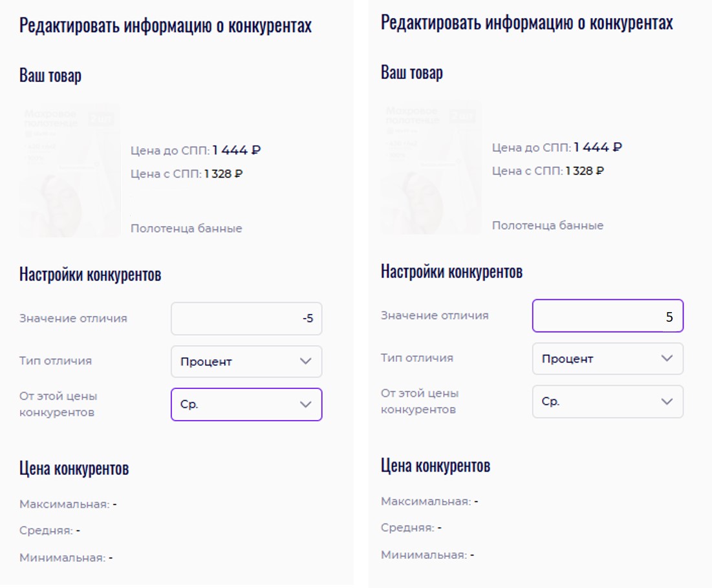Click the chevron arrow of left Ср. selector
This screenshot has width=712, height=588.
pos(306,404)
